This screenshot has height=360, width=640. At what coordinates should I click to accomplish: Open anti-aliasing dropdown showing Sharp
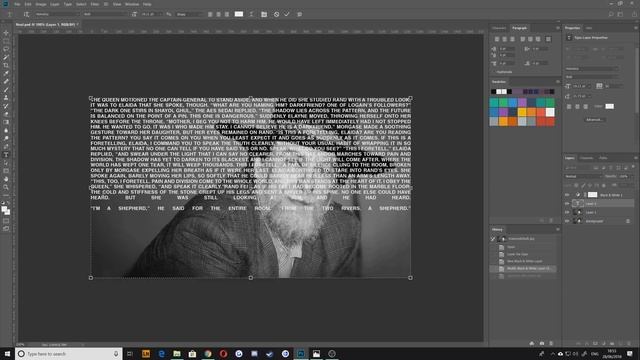coord(189,14)
